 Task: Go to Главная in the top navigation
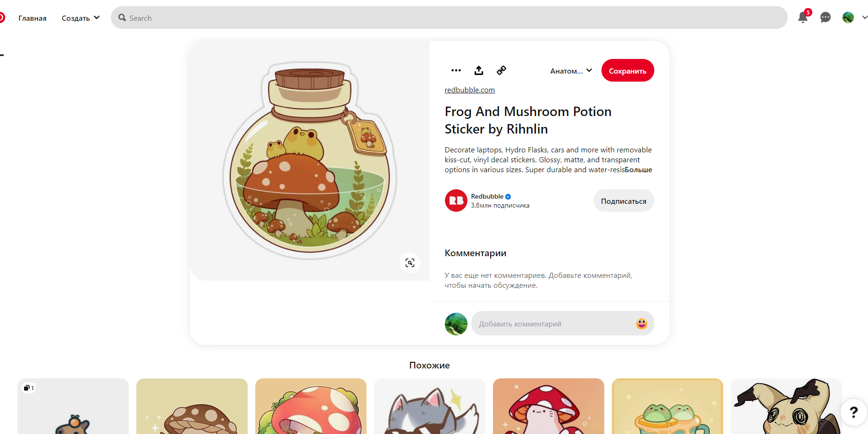click(x=33, y=18)
